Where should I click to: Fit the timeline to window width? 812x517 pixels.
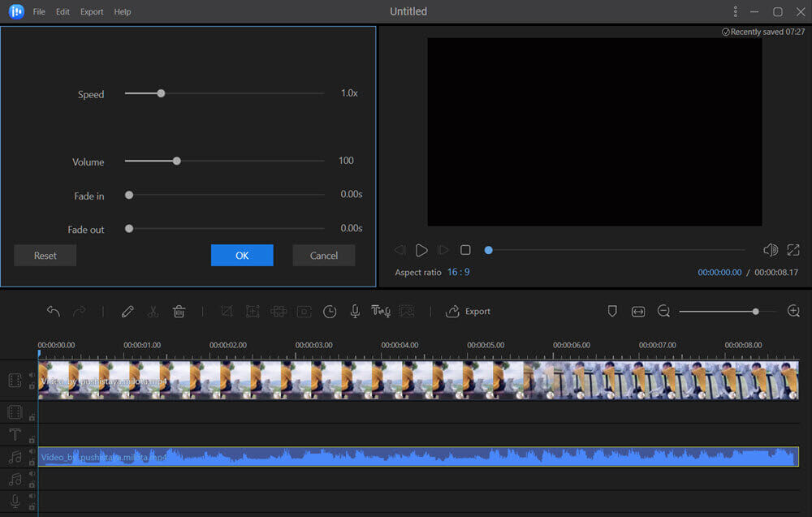coord(638,311)
